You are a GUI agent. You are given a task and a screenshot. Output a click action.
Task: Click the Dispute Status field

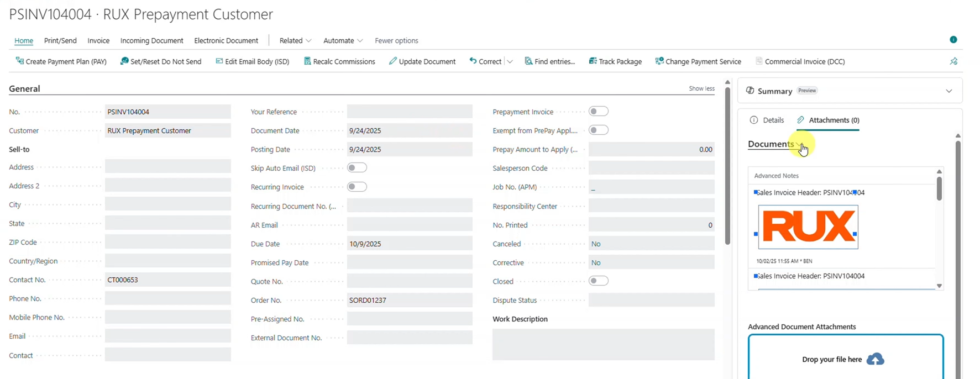coord(651,300)
